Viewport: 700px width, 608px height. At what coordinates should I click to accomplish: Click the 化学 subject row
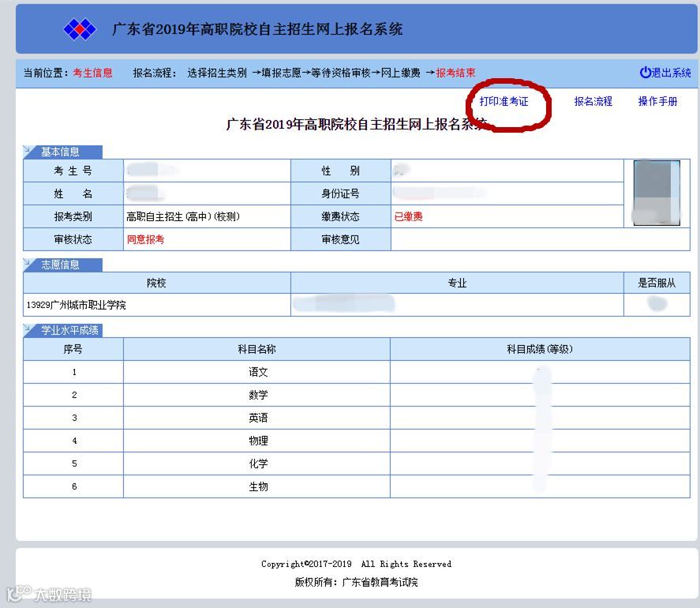[x=356, y=464]
